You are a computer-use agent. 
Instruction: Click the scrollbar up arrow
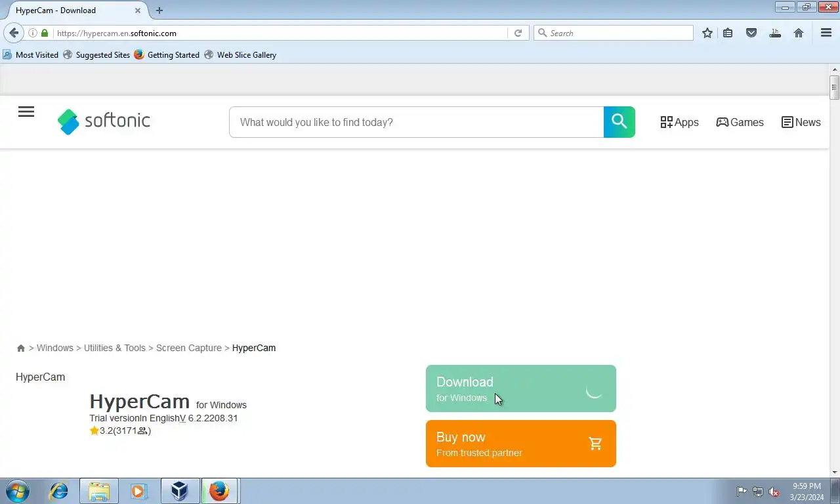pyautogui.click(x=834, y=69)
